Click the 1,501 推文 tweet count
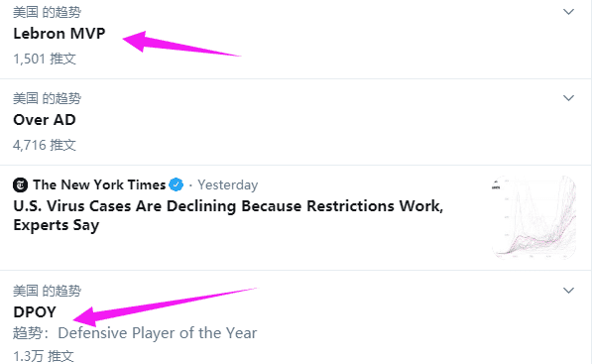 click(x=45, y=59)
